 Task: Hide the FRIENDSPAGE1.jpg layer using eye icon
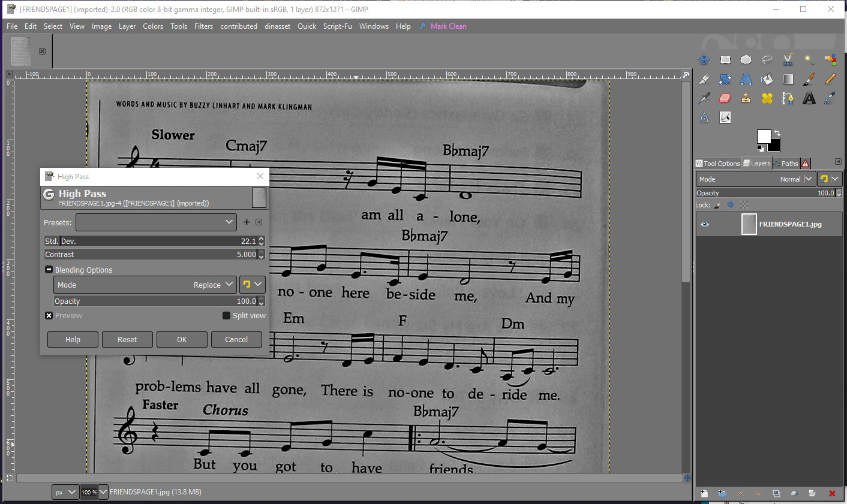(x=705, y=224)
